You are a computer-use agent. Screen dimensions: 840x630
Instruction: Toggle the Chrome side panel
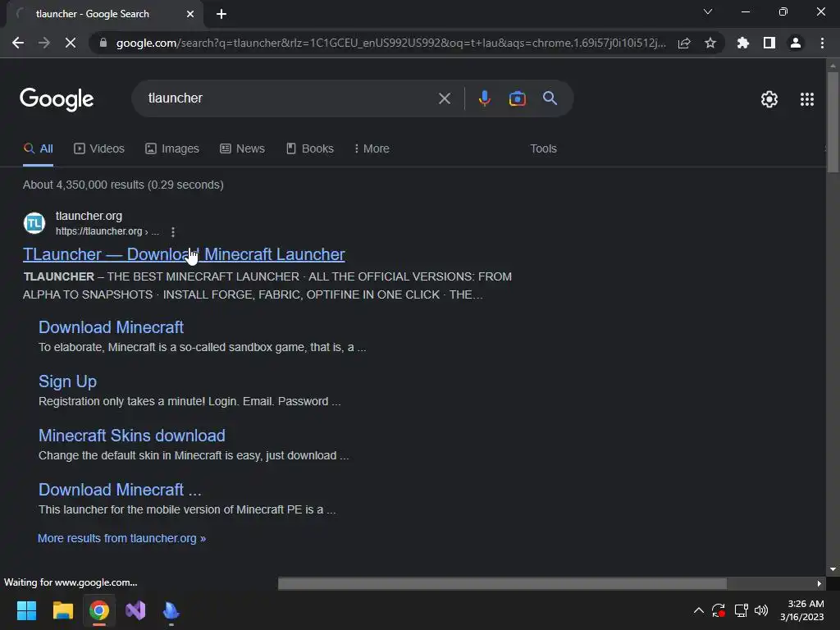[x=769, y=43]
